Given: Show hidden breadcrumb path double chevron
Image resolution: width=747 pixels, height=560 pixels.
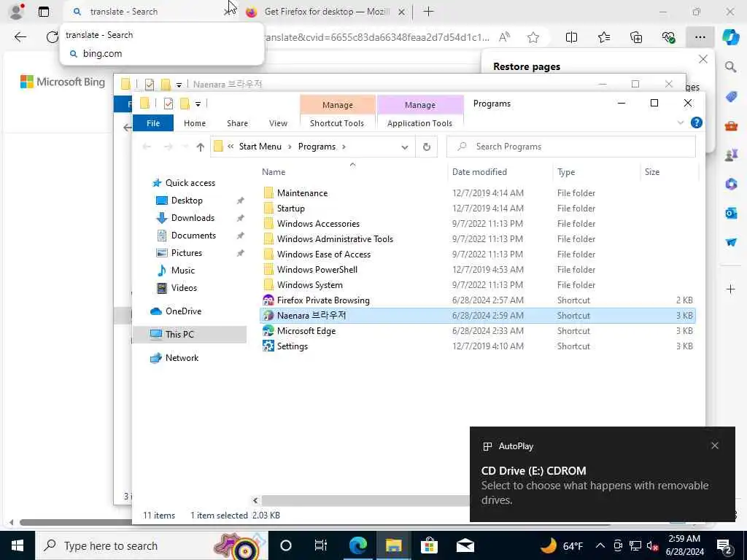Looking at the screenshot, I should pos(231,147).
